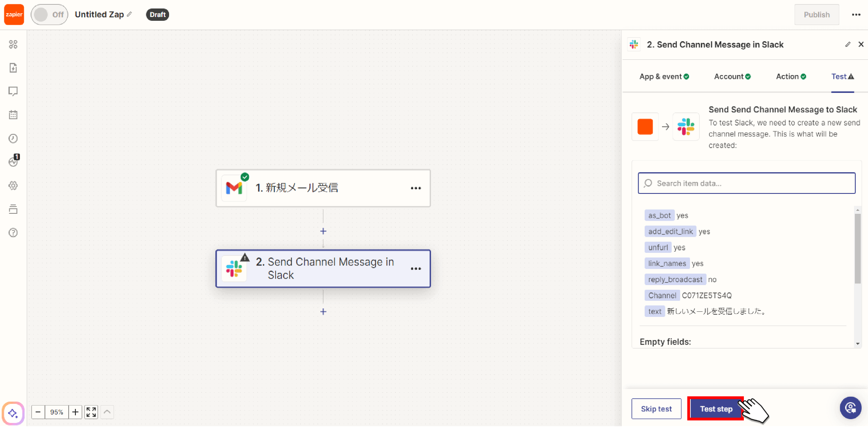
Task: Switch to the App & event tab
Action: click(x=664, y=76)
